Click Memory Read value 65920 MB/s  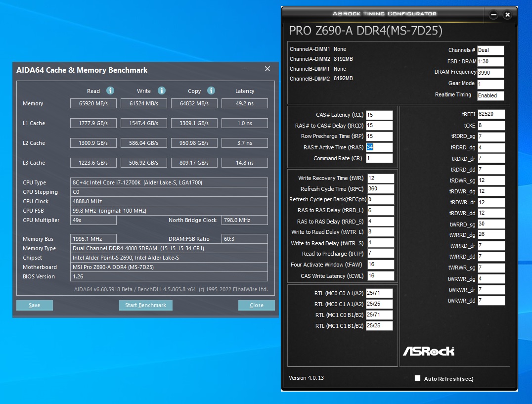93,103
